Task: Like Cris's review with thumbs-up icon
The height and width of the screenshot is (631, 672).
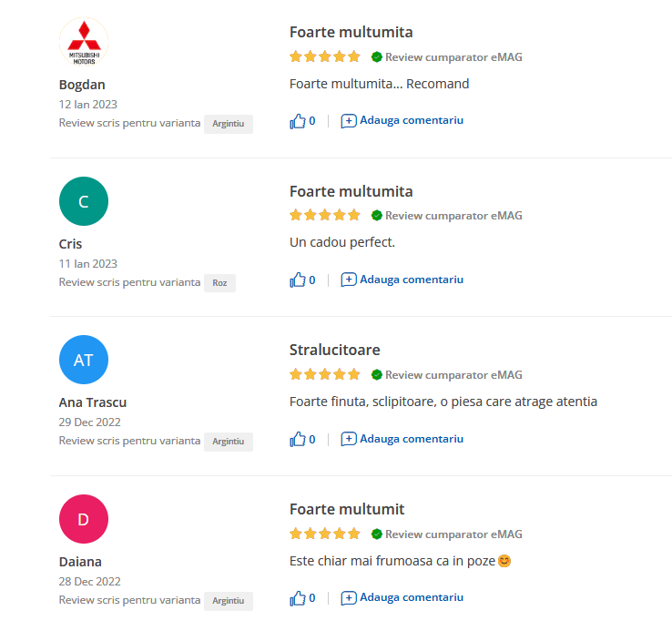Action: coord(297,280)
